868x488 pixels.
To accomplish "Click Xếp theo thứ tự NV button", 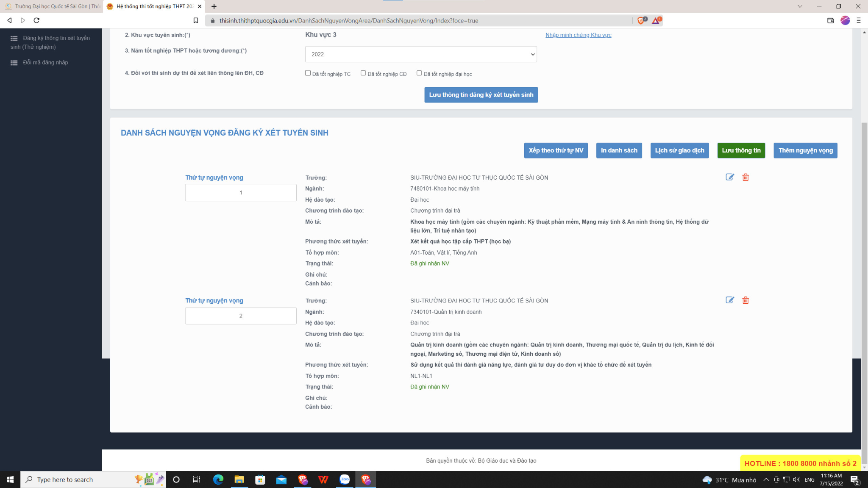I will point(556,150).
